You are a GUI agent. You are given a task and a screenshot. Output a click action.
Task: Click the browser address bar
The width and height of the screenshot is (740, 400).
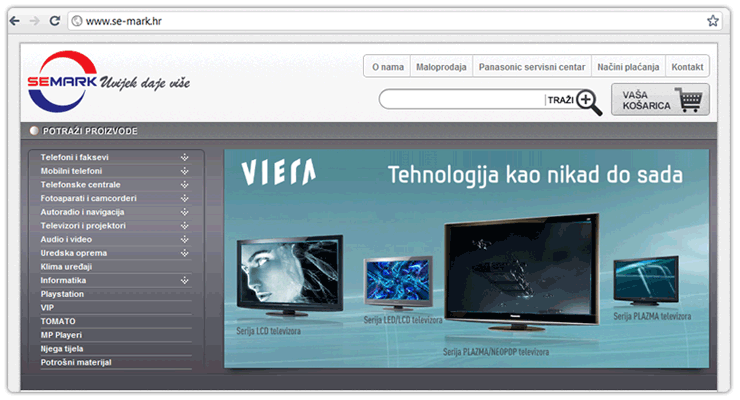(x=394, y=21)
